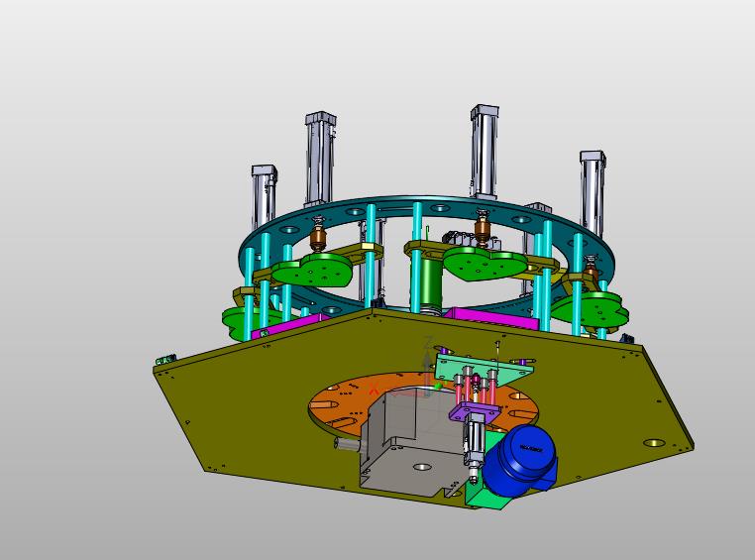Image resolution: width=755 pixels, height=560 pixels.
Task: Pick the orange rotary disc
Action: pos(344,399)
